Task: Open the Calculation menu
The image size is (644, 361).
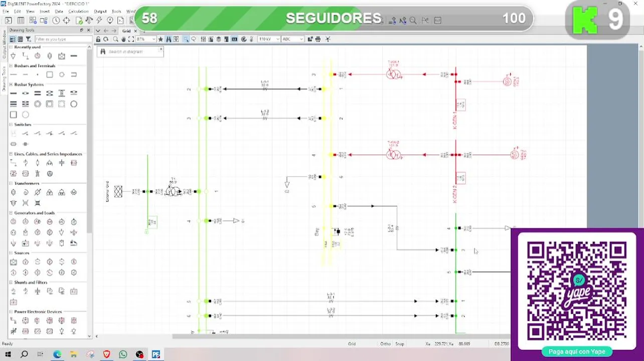Action: (78, 11)
